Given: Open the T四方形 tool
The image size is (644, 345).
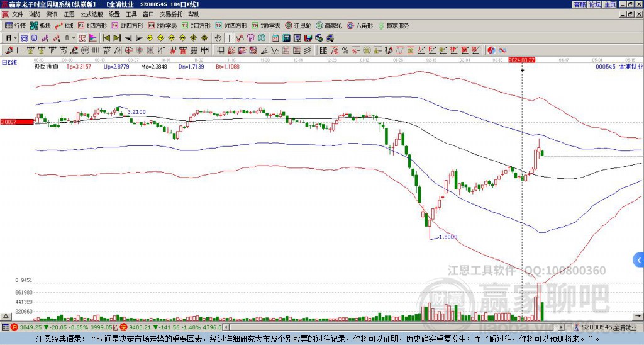Looking at the screenshot, I should (x=196, y=25).
